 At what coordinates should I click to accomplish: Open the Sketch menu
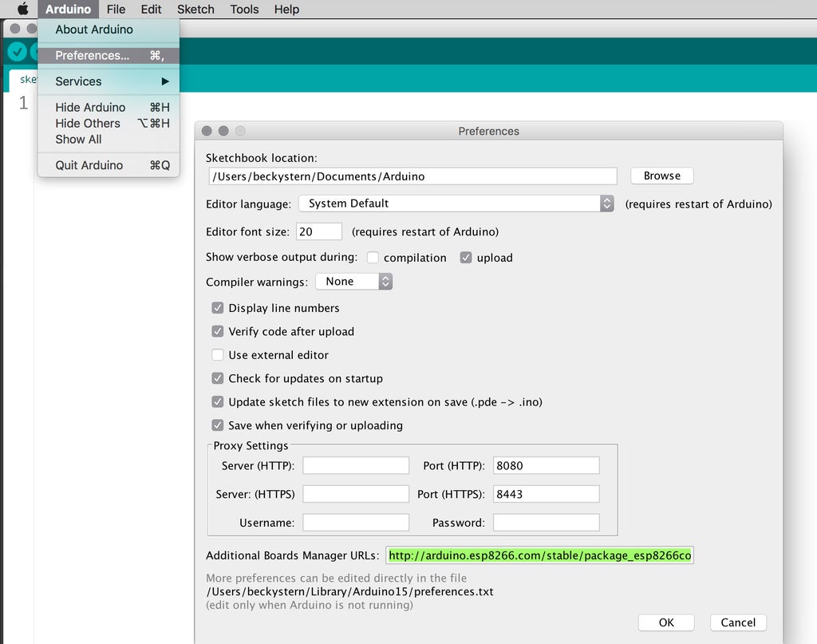point(195,9)
